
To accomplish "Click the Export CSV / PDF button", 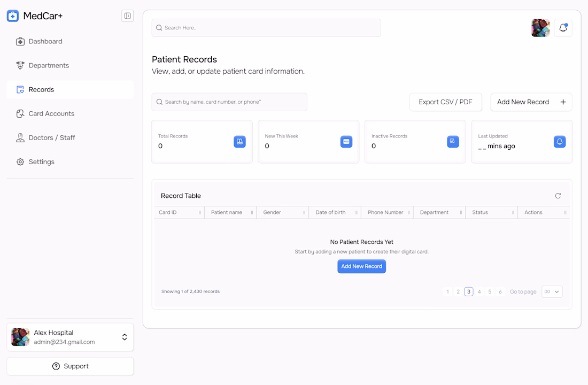I will point(445,102).
